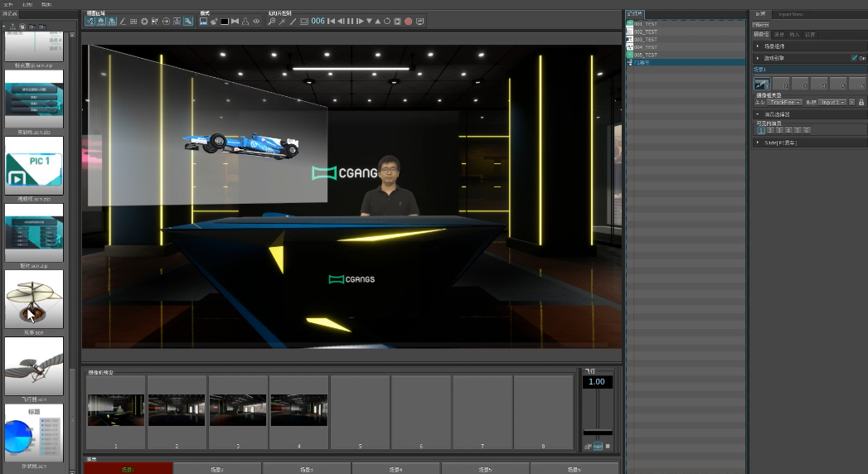Click the 场景2 button in bottom bar
The width and height of the screenshot is (868, 474).
pos(217,469)
